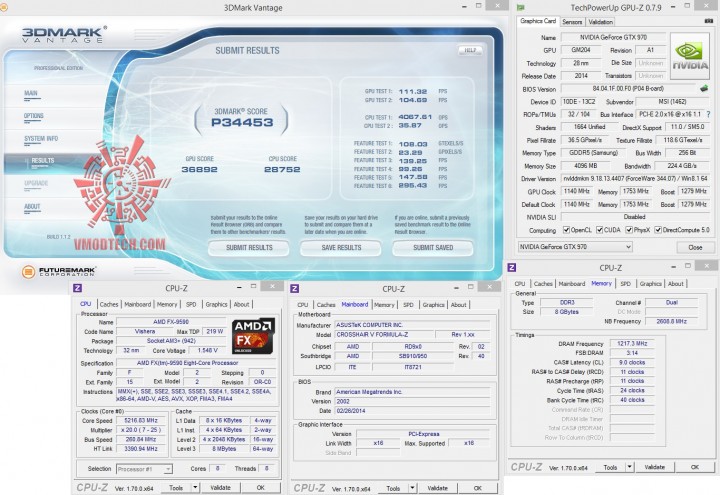Open the Memory tab in the left CPU-Z window

[167, 304]
